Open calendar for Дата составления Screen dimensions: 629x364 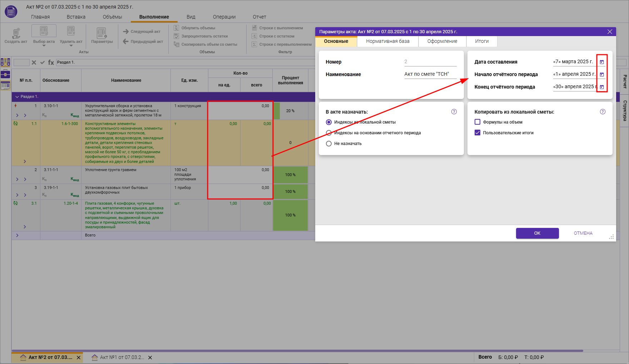coord(602,62)
